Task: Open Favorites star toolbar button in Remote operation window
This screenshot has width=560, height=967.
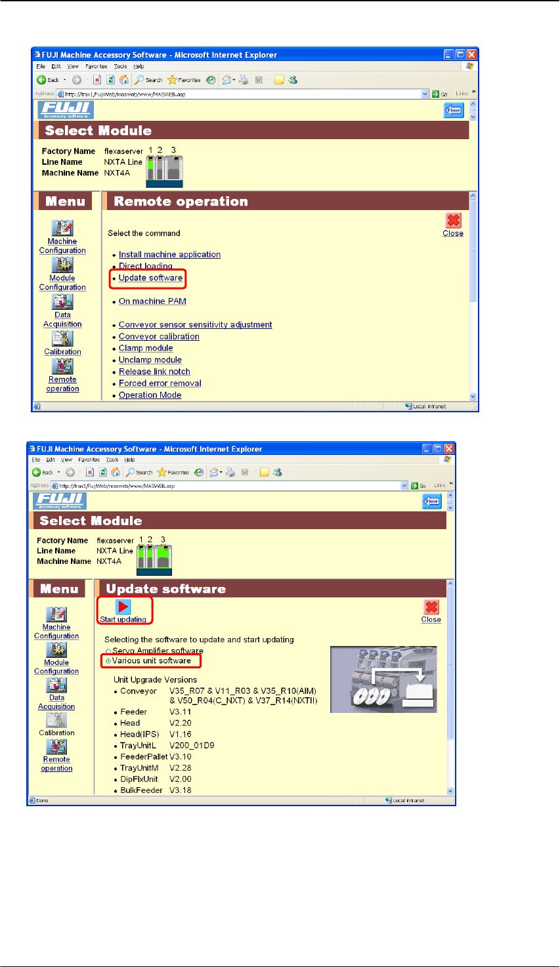Action: [184, 80]
